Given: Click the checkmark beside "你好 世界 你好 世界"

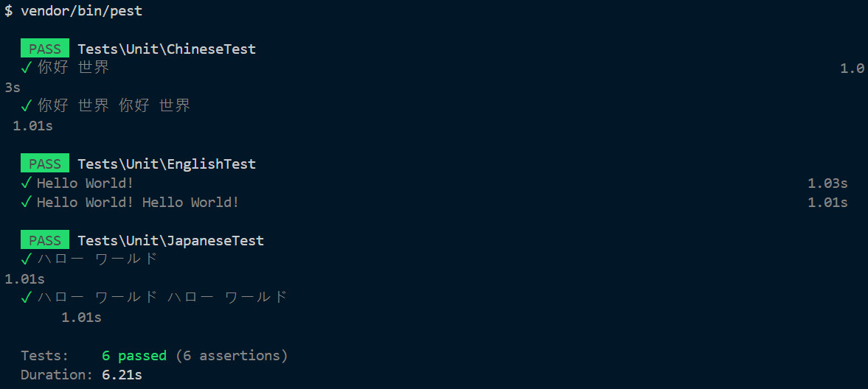Looking at the screenshot, I should click(27, 106).
